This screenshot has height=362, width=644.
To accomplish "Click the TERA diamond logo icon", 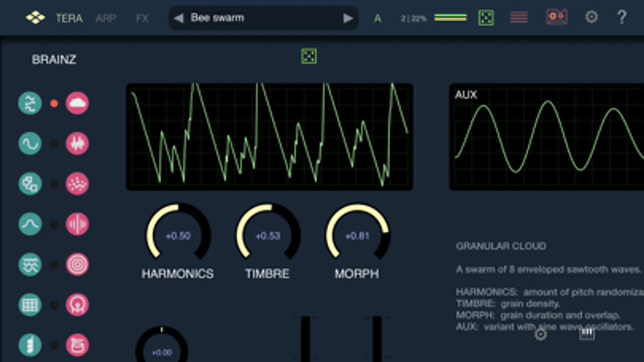I will 35,18.
